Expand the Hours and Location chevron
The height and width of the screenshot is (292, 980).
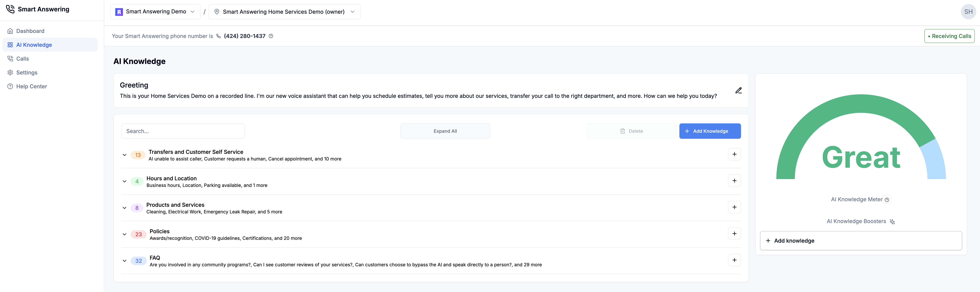click(124, 182)
